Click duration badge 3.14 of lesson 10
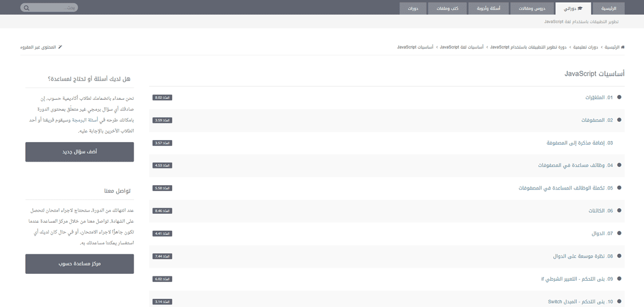The height and width of the screenshot is (307, 644). 162,302
